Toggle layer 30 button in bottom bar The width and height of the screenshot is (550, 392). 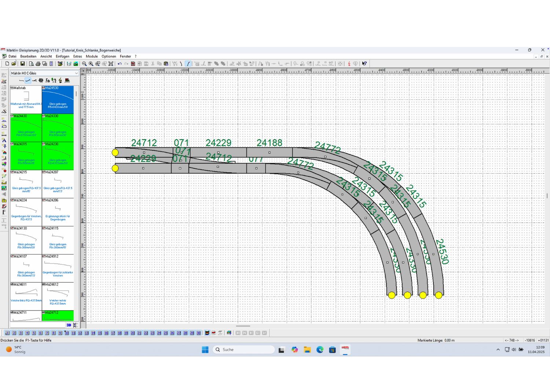coord(198,333)
